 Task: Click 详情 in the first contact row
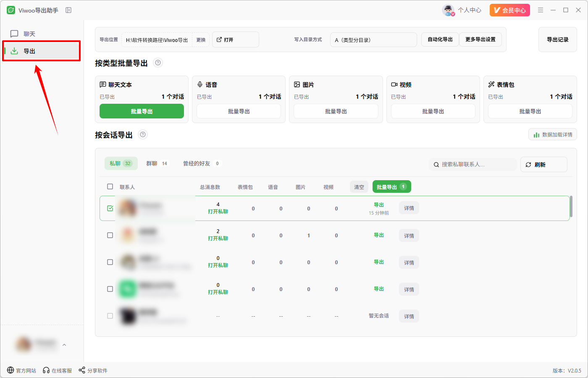409,208
